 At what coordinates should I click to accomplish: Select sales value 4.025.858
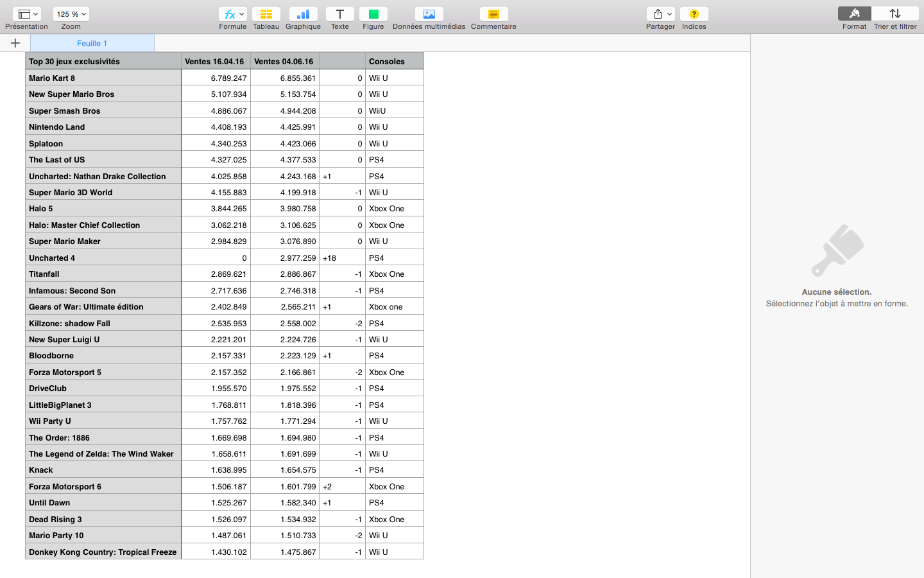point(216,176)
